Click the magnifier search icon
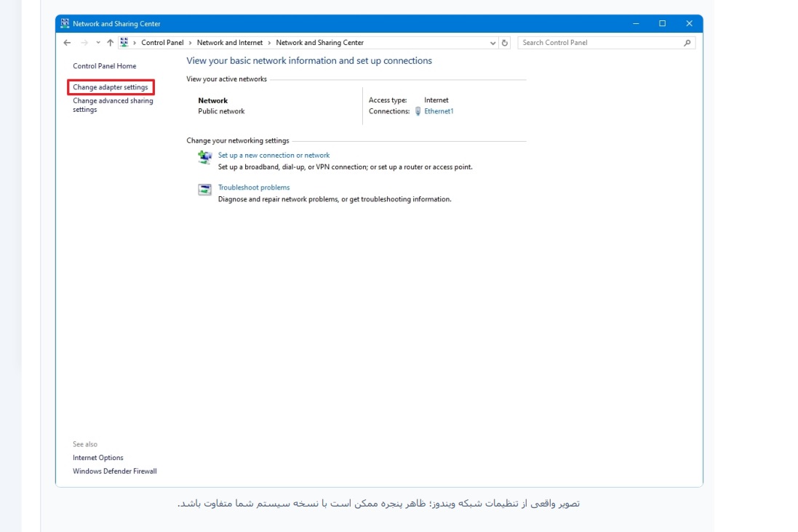 tap(687, 43)
